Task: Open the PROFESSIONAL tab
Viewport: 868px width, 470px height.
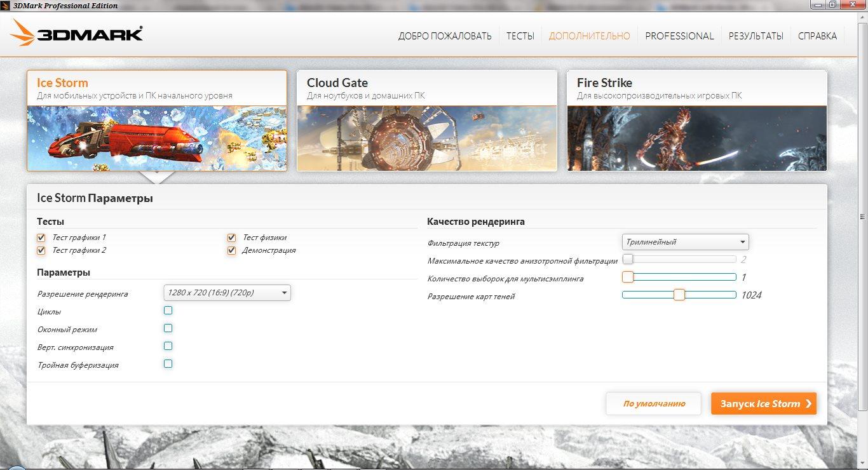Action: click(x=679, y=36)
